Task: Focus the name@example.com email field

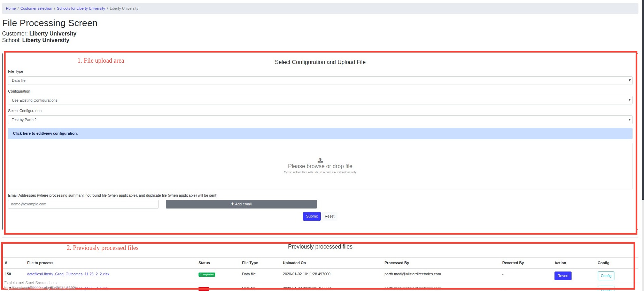Action: click(83, 204)
